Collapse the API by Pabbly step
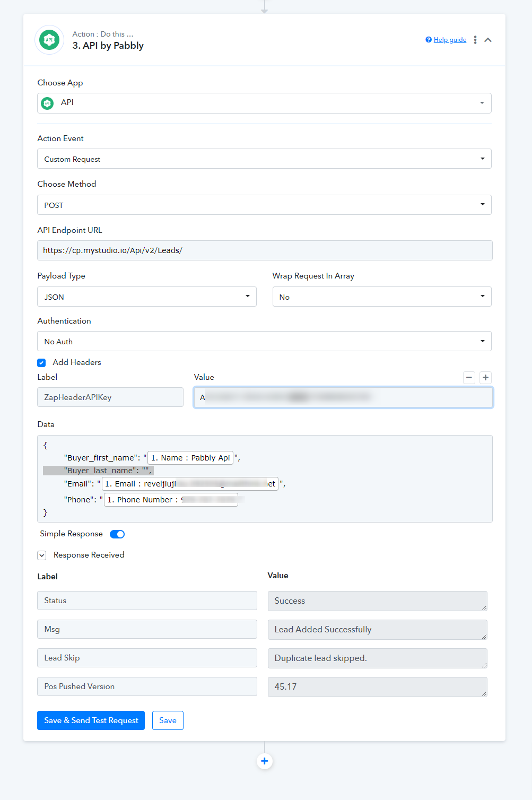 [488, 40]
